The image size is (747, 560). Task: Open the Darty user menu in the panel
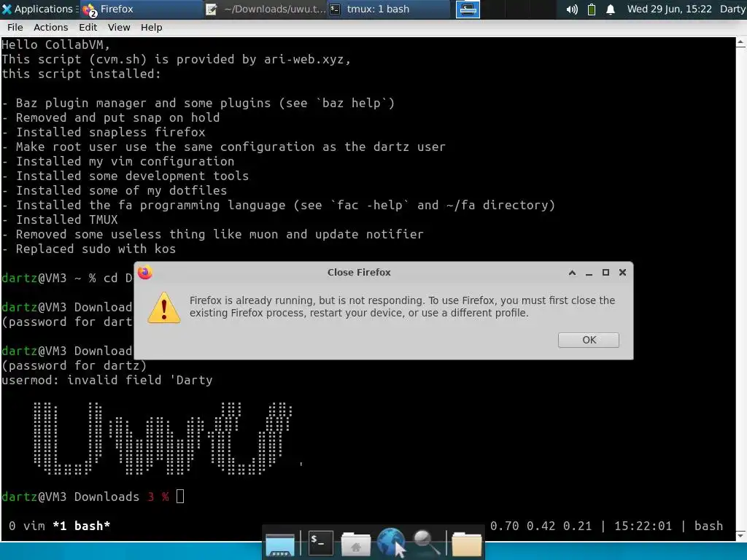(732, 9)
